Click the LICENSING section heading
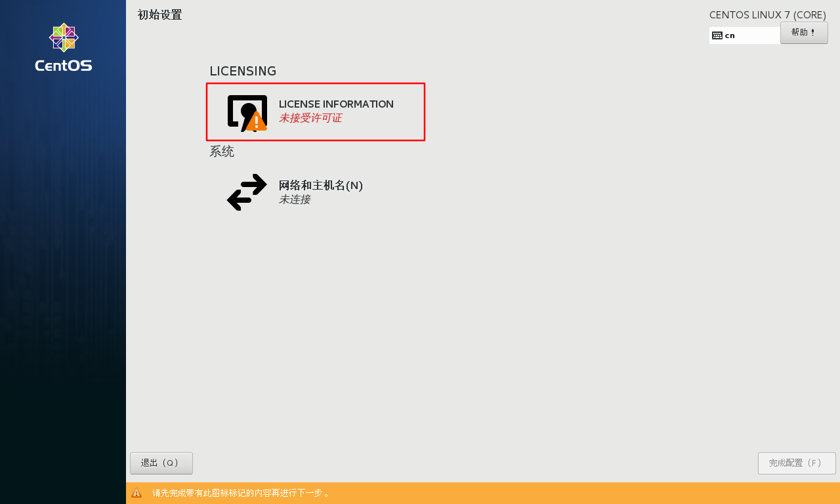This screenshot has height=504, width=840. 243,71
